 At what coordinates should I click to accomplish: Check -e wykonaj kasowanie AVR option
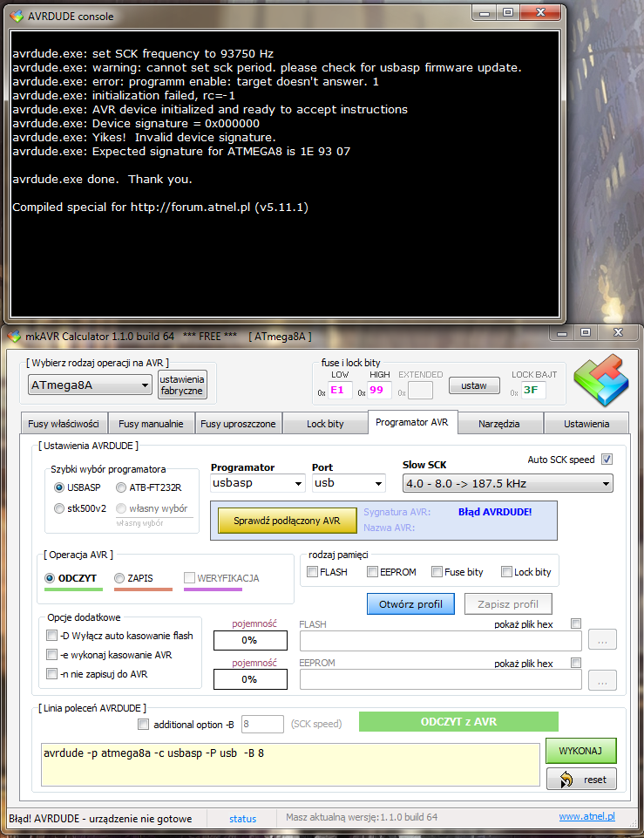click(x=51, y=655)
